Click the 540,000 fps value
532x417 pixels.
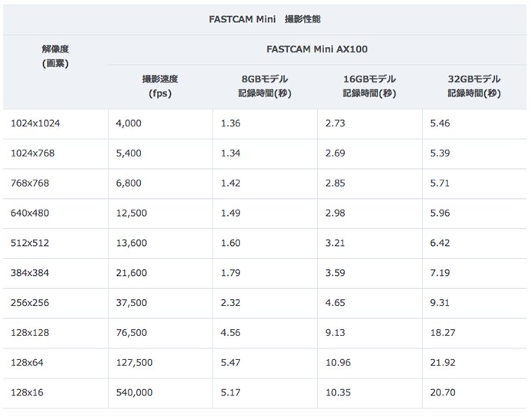tap(135, 393)
